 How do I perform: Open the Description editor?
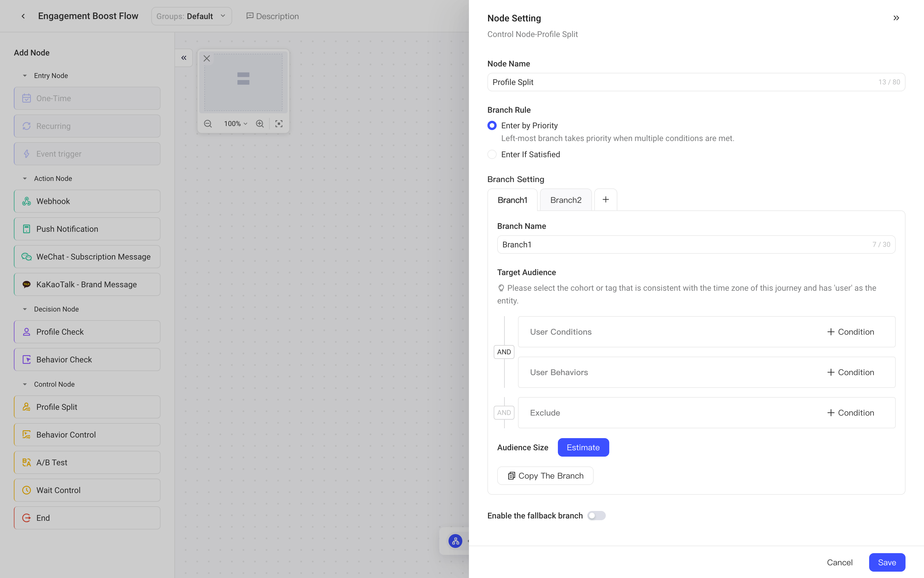(x=273, y=16)
